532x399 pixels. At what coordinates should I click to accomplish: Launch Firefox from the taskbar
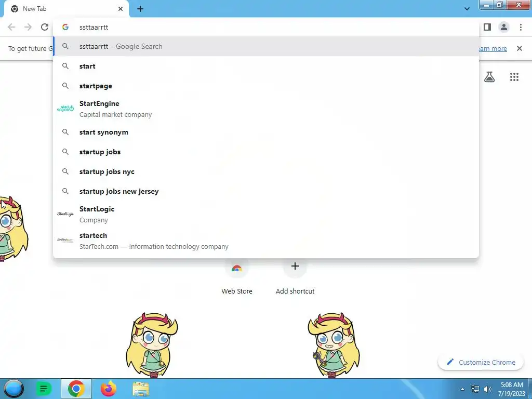point(109,389)
